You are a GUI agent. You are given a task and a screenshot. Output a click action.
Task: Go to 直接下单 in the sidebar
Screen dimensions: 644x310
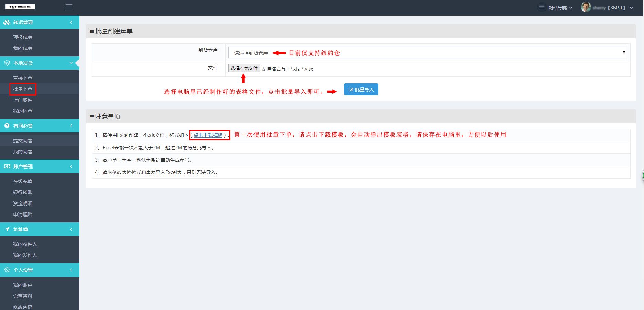23,78
